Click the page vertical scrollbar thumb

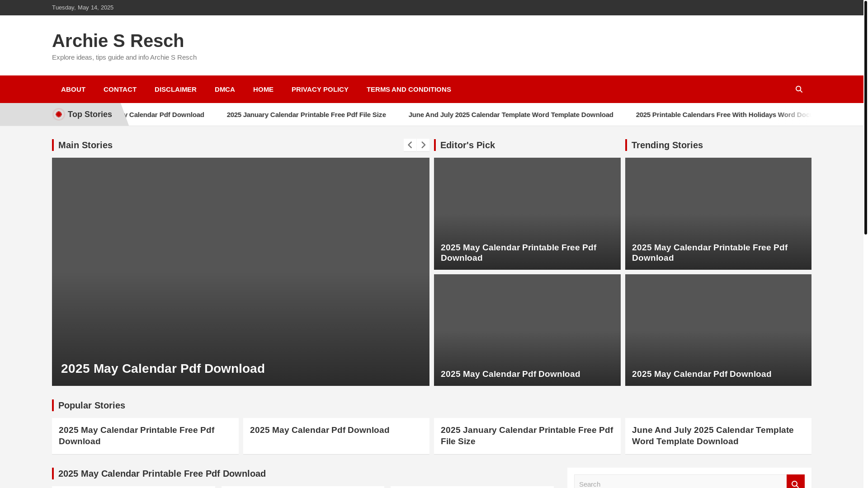point(865,117)
